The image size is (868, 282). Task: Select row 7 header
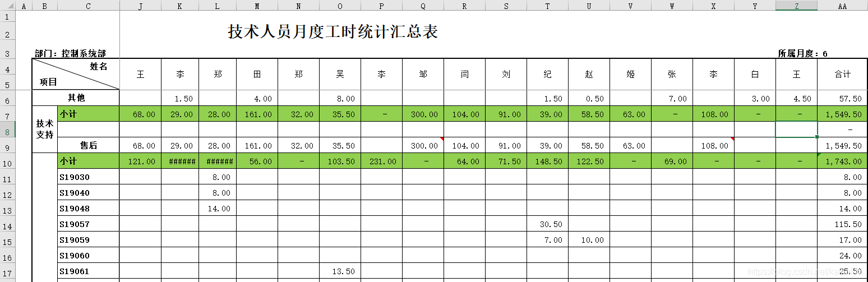pos(8,114)
